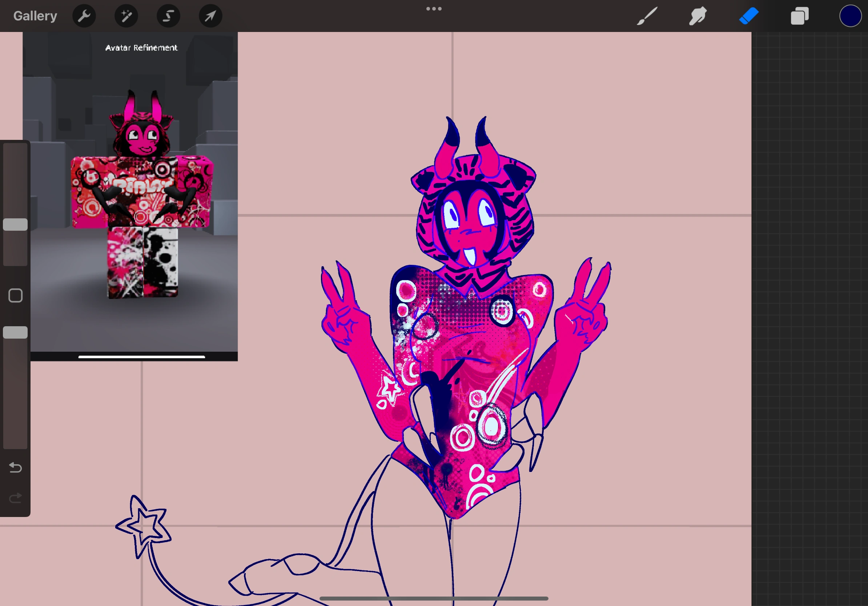
Task: Tap the reference window's bottom drag bar
Action: (x=141, y=356)
